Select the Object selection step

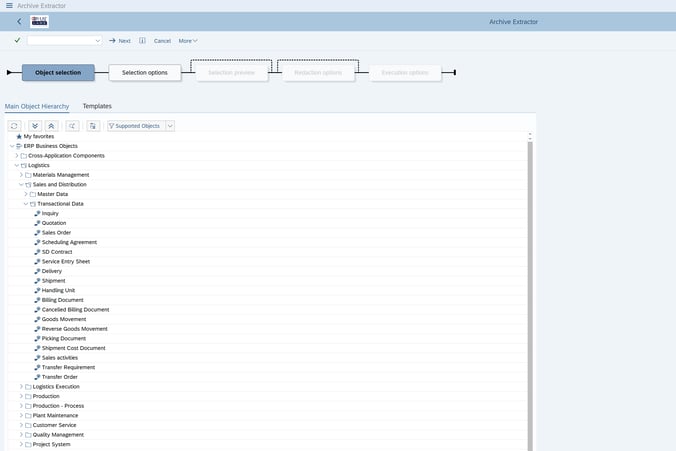click(58, 72)
